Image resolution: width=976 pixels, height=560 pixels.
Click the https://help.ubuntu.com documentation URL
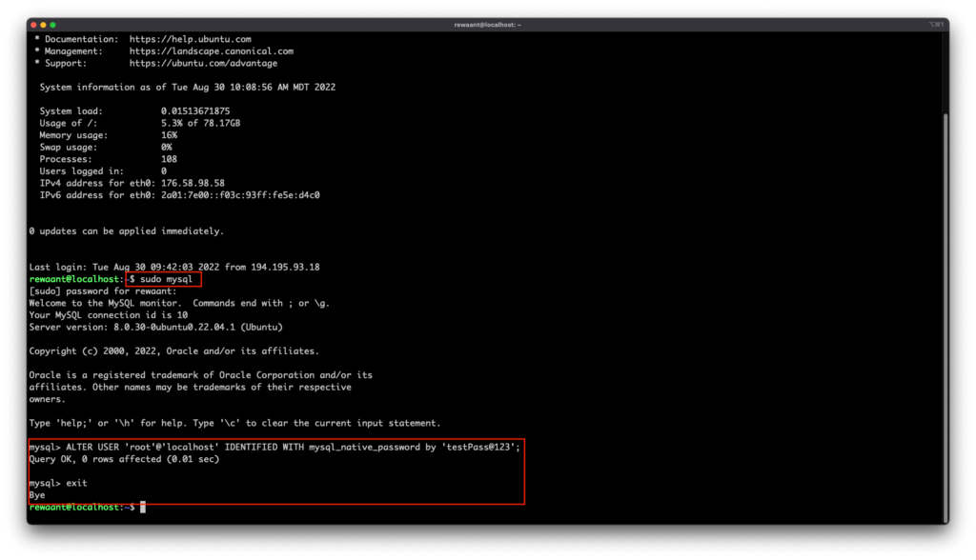pyautogui.click(x=190, y=39)
